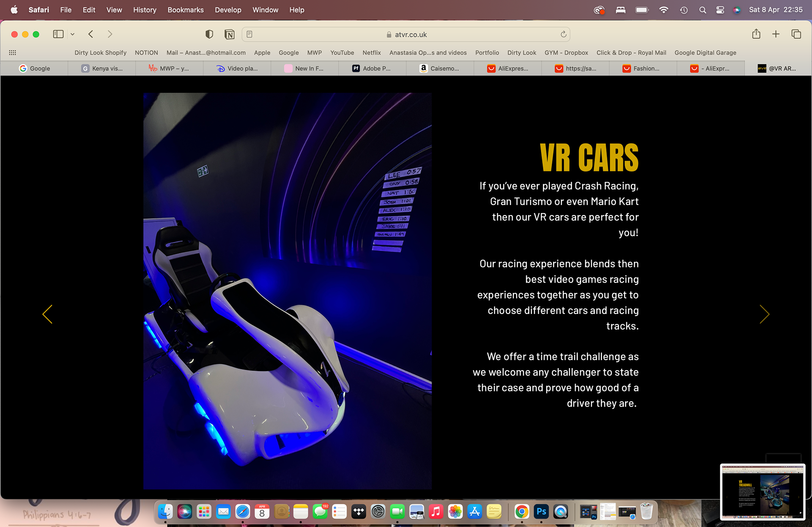
Task: Show next slide with right yellow chevron
Action: click(x=764, y=314)
